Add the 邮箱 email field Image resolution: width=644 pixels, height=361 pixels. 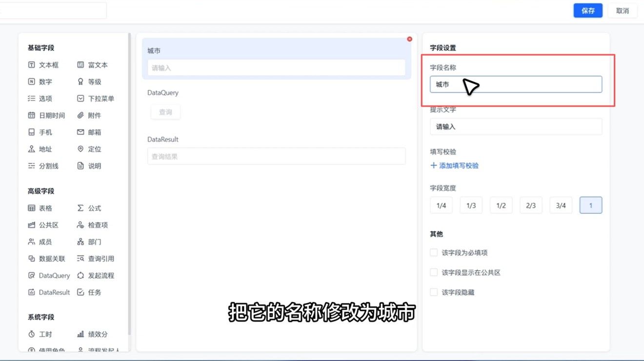point(89,132)
